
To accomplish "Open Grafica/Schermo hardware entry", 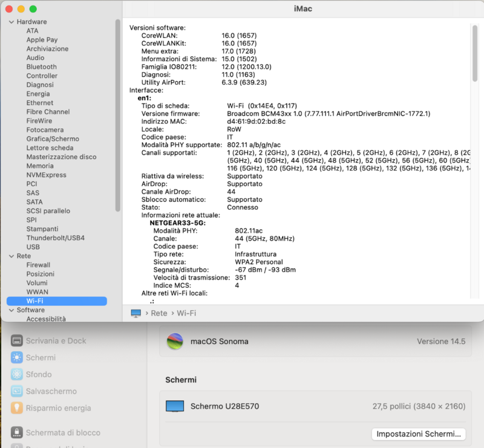I will pyautogui.click(x=53, y=139).
